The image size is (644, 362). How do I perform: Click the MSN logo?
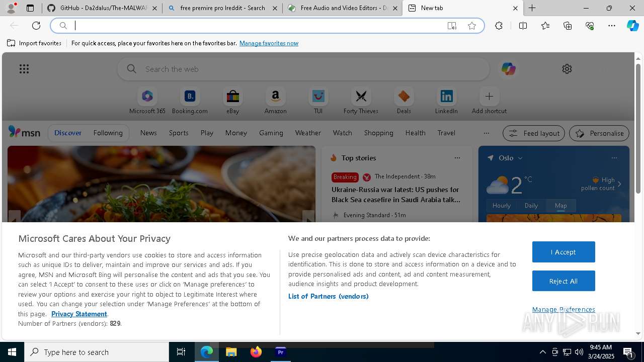24,132
